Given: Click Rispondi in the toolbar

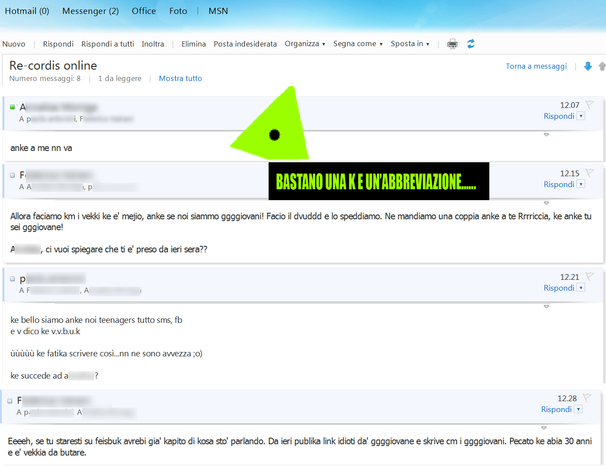Looking at the screenshot, I should 58,44.
